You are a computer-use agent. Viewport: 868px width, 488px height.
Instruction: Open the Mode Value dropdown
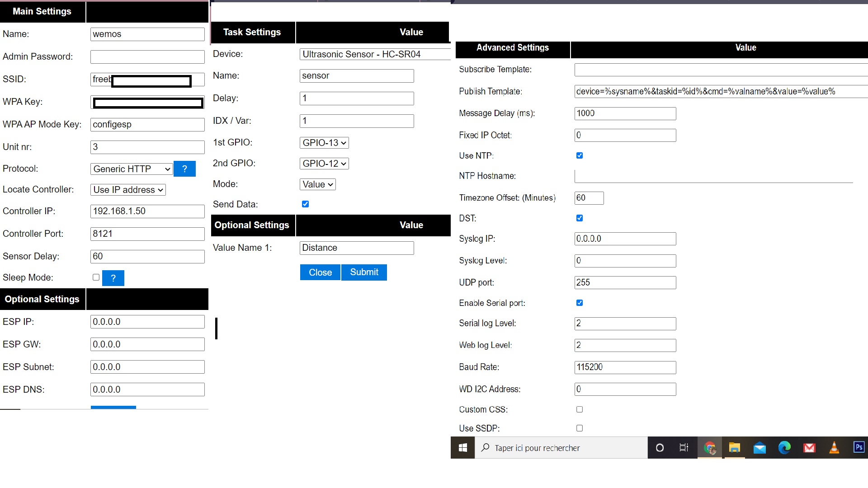coord(318,184)
